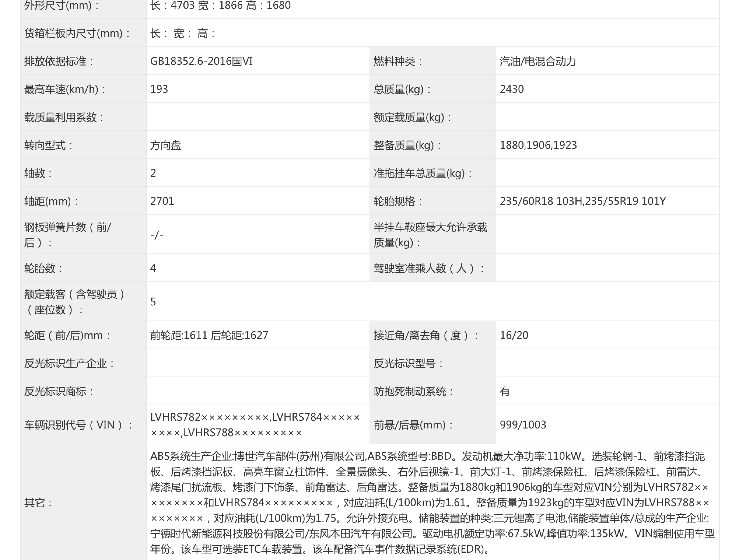Select the value 汽油/电混合动力
The height and width of the screenshot is (560, 753).
538,61
